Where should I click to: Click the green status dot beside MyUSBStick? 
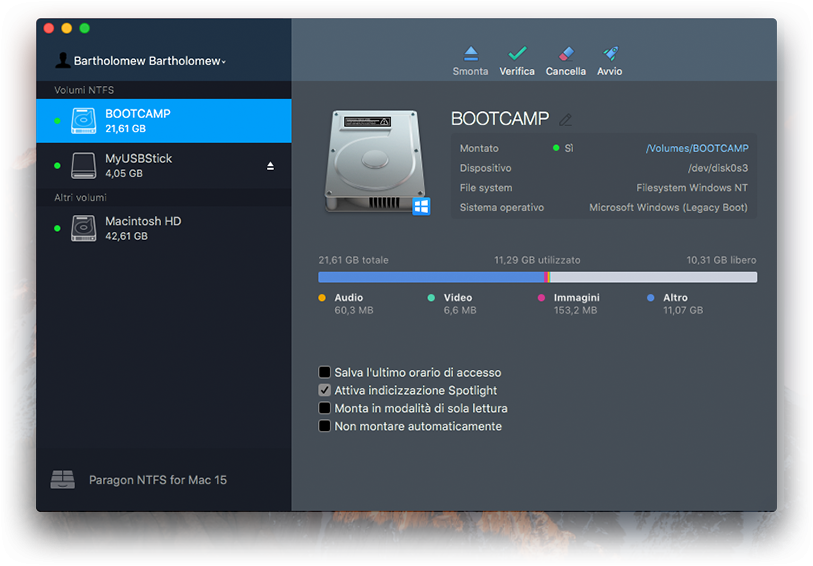coord(57,166)
